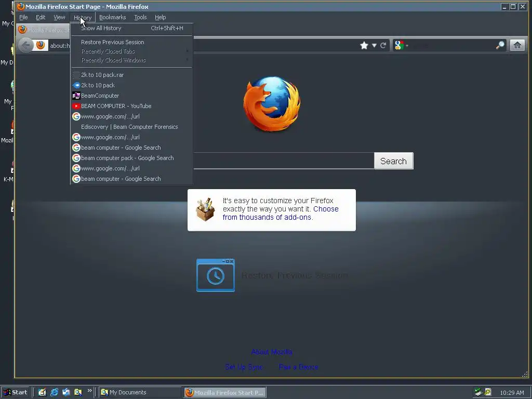The width and height of the screenshot is (532, 399).
Task: Expand the Recently Closed Tabs submenu
Action: coord(131,51)
